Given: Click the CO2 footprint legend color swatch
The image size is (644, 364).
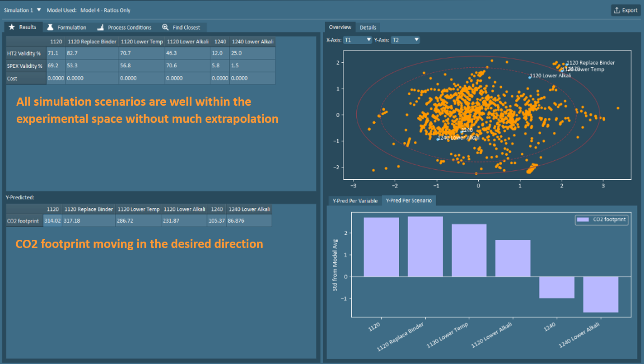Looking at the screenshot, I should (584, 220).
